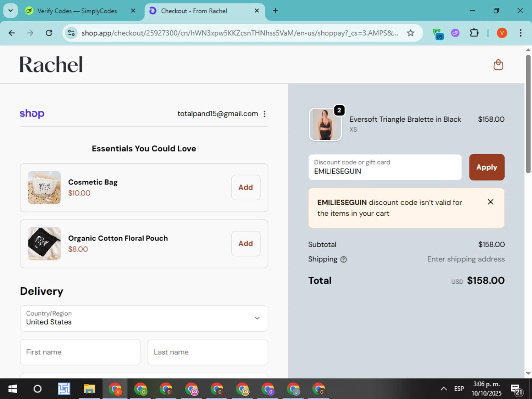Reload the checkout page
Viewport: 532px width, 399px height.
click(x=49, y=33)
